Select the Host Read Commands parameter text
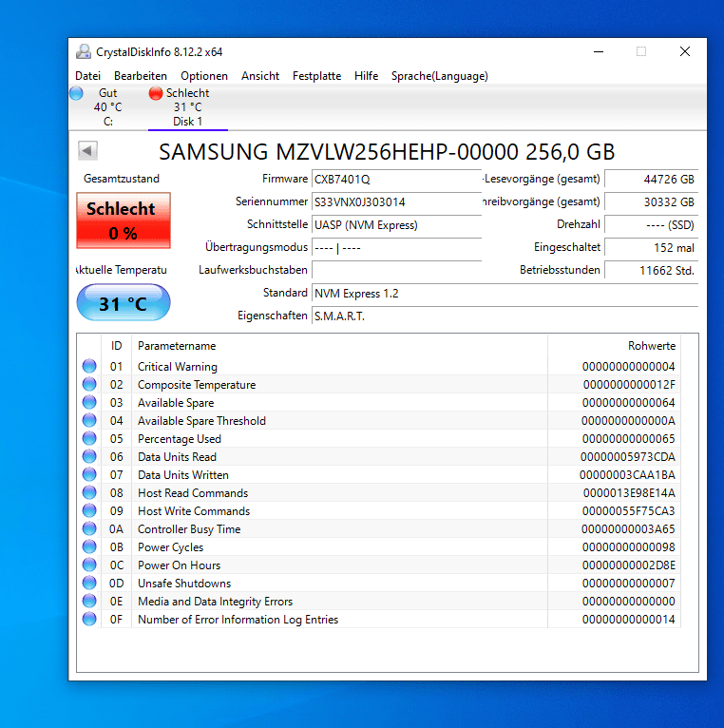724x728 pixels. pos(193,493)
